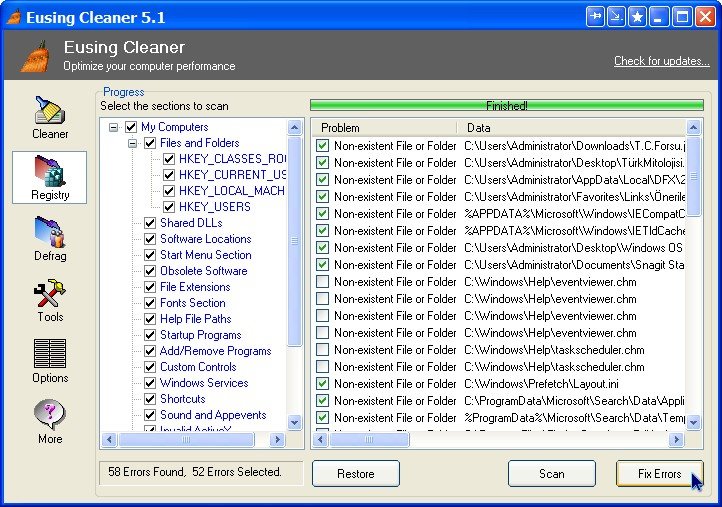Open the Tools section icon
Screen dimensions: 722x507
pyautogui.click(x=50, y=300)
